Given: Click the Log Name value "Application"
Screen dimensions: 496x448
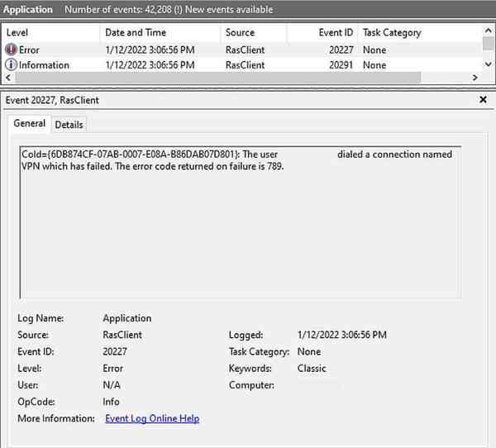Looking at the screenshot, I should pos(127,318).
